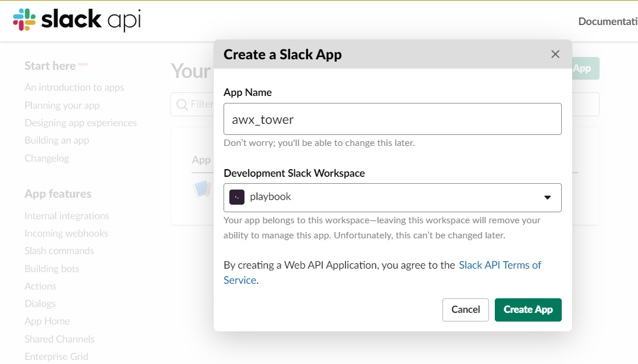Screen dimensions: 638x364
Task: Open the Documentation menu item
Action: point(608,21)
